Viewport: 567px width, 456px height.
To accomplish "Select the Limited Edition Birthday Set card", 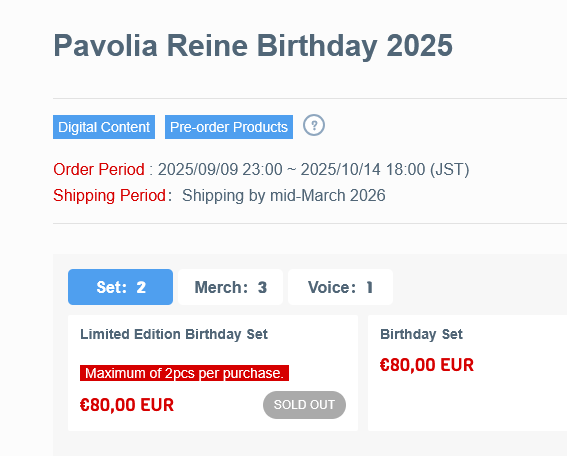I will click(213, 373).
